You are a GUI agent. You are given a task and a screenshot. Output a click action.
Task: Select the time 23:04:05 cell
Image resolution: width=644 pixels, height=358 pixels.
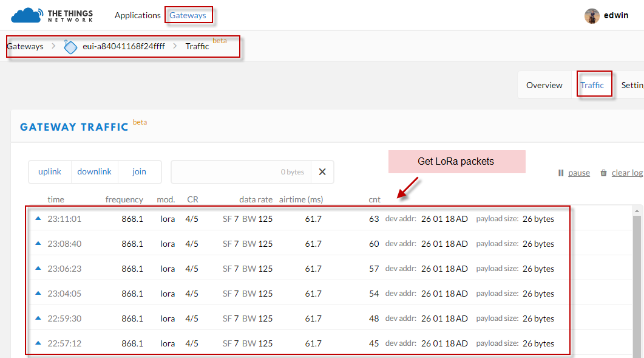click(x=64, y=294)
